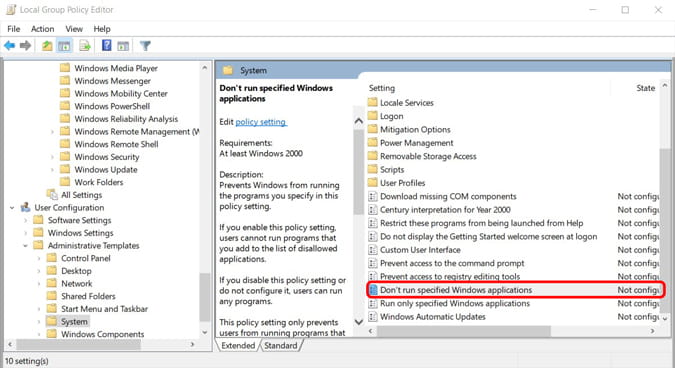Select Century interpretation for Year 2000

pos(445,210)
